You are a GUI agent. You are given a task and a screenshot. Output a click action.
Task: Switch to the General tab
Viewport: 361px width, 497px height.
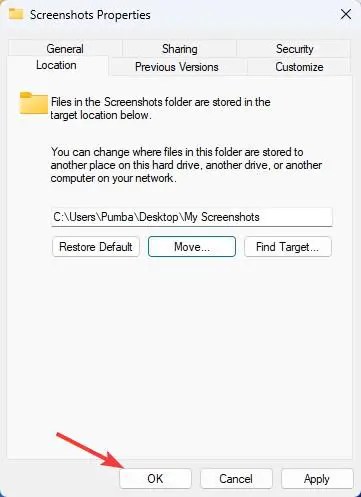pyautogui.click(x=65, y=49)
